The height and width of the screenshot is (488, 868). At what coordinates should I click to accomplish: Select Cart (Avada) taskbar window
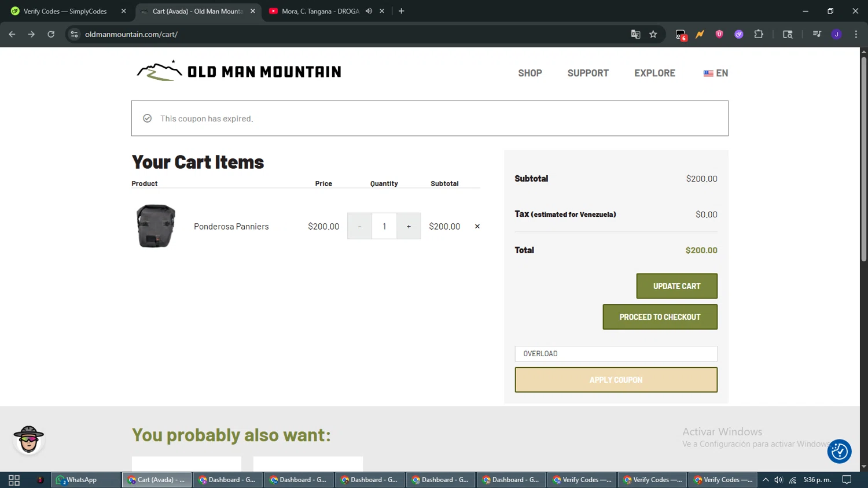tap(157, 480)
